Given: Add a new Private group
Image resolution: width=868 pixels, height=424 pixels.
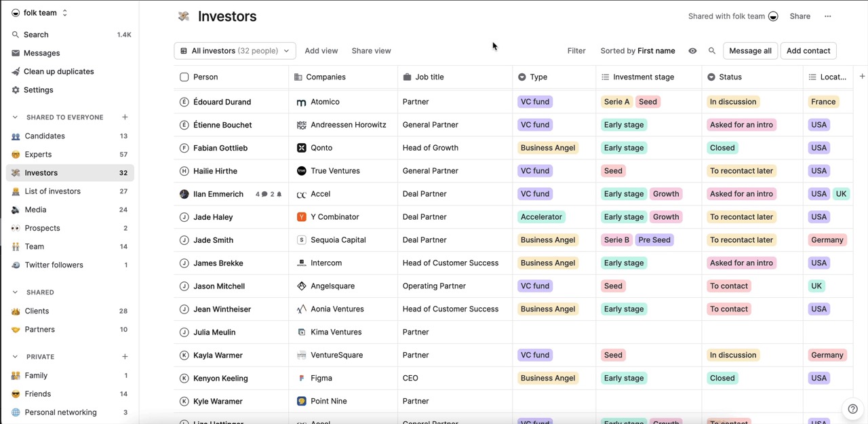Looking at the screenshot, I should [x=125, y=357].
